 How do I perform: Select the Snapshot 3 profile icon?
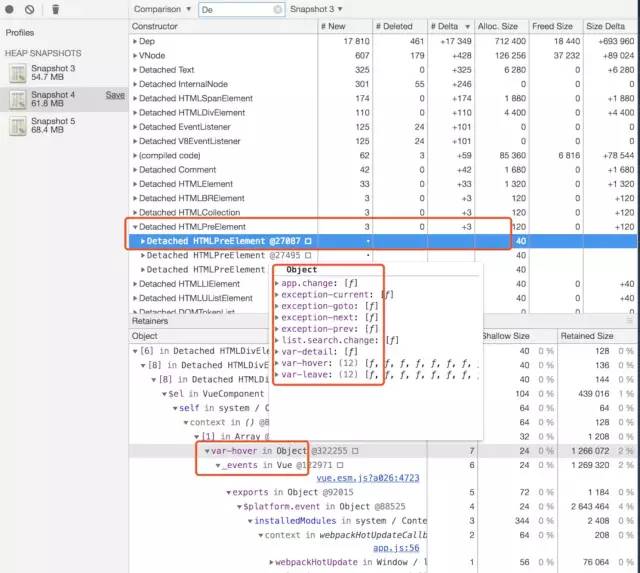coord(18,73)
